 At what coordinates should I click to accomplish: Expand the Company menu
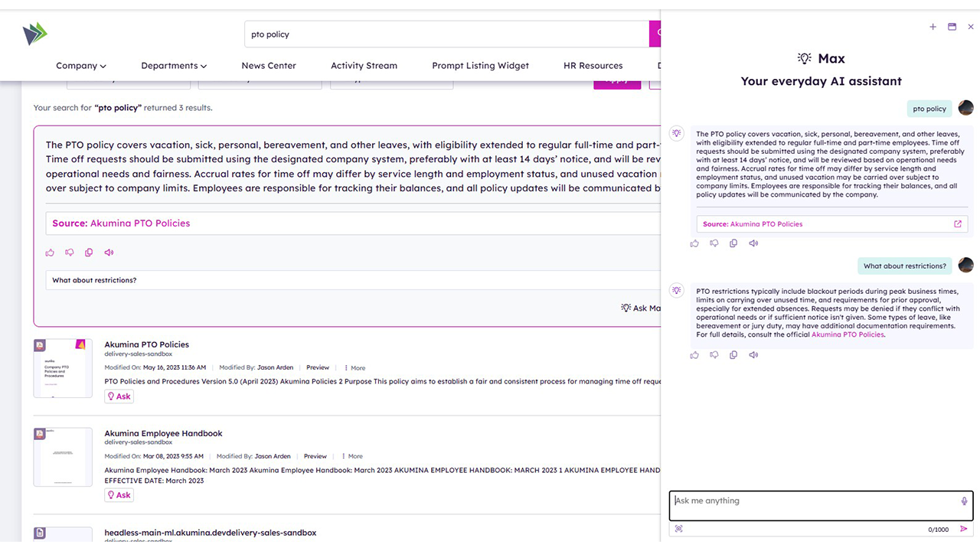[81, 66]
